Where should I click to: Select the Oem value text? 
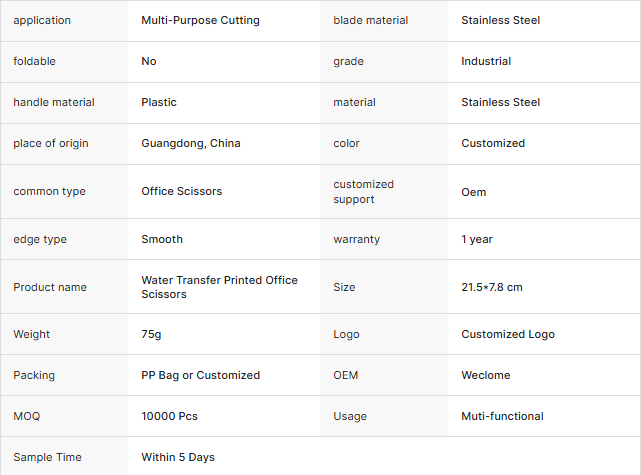coord(474,191)
